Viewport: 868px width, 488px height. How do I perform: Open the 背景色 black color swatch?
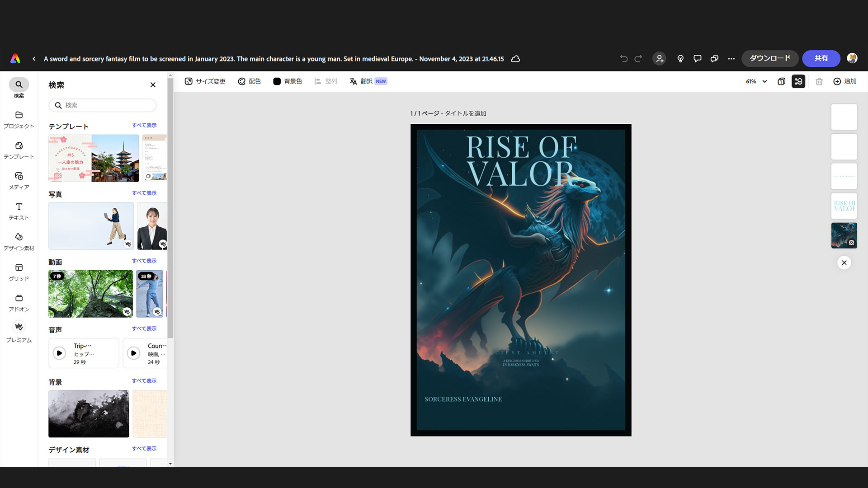pos(277,81)
